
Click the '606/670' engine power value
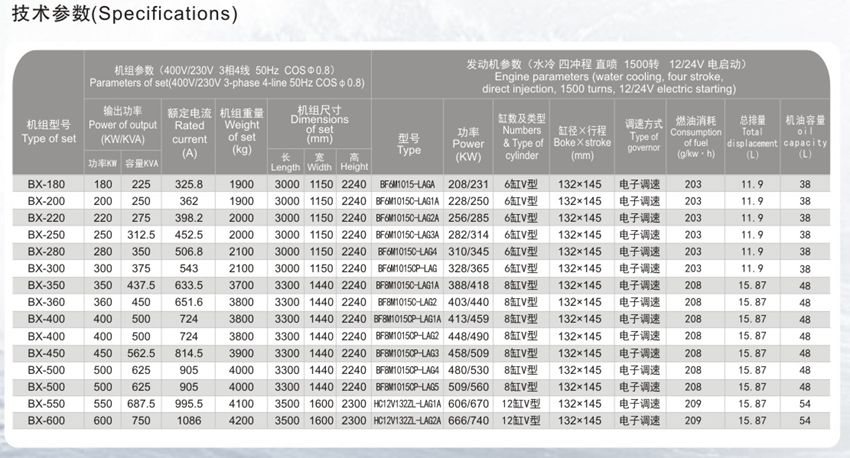(x=468, y=404)
